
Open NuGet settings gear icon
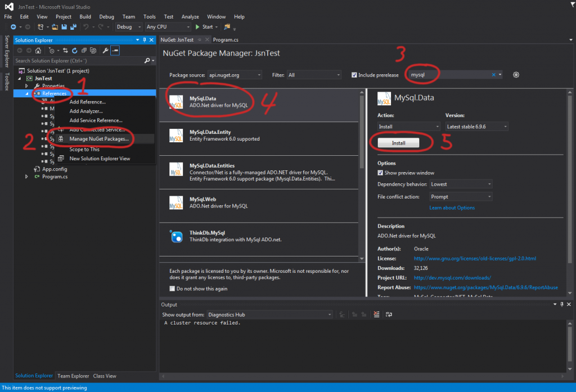click(x=516, y=75)
